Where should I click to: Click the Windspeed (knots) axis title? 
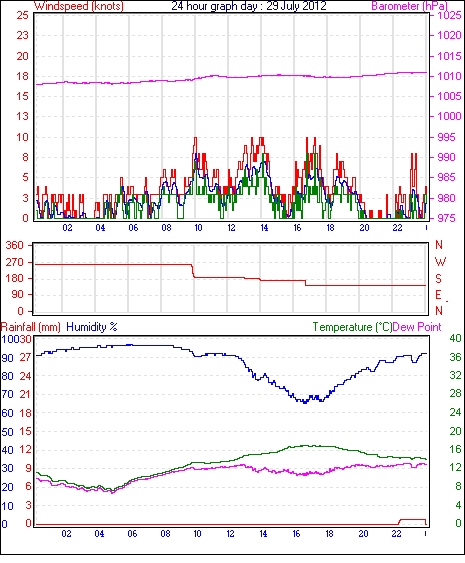(x=79, y=6)
